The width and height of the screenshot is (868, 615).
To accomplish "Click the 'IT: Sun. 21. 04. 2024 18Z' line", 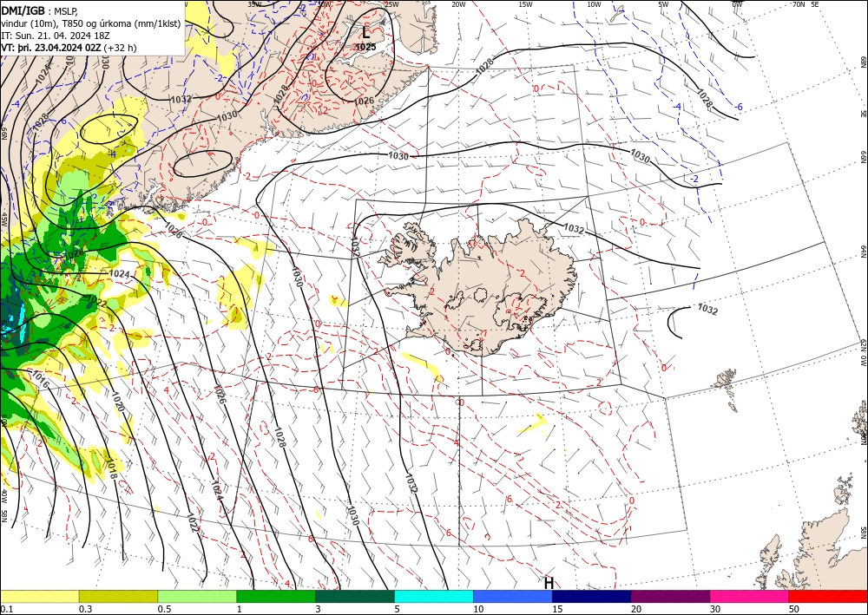I will tap(55, 35).
